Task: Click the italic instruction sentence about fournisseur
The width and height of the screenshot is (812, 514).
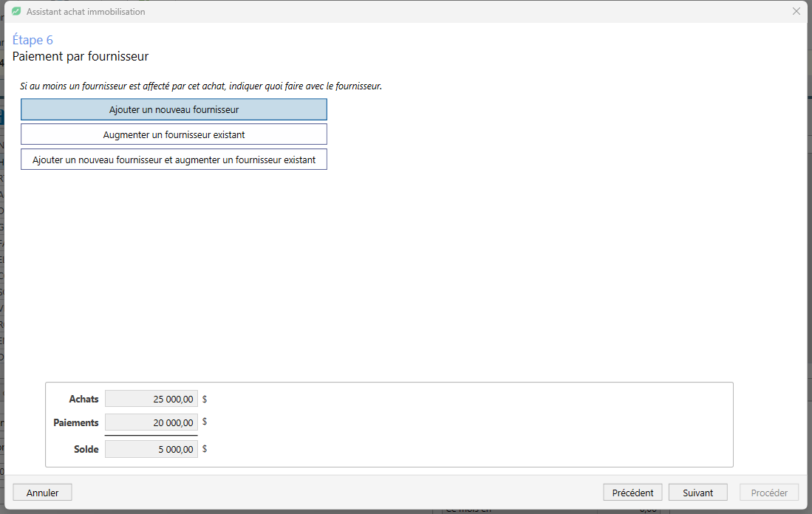Action: (201, 86)
